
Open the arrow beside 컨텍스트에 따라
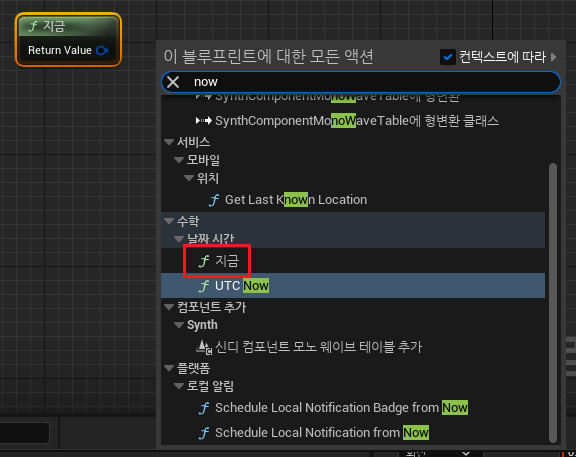554,57
